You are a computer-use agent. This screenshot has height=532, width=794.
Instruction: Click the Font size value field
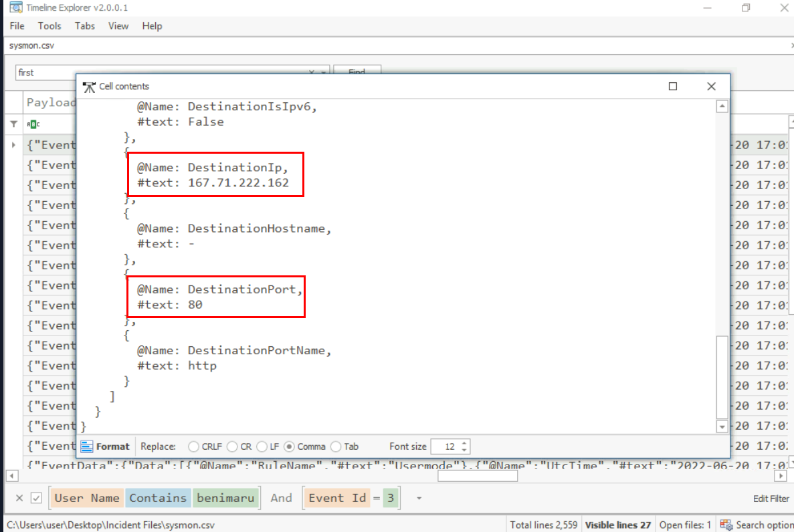pos(446,446)
